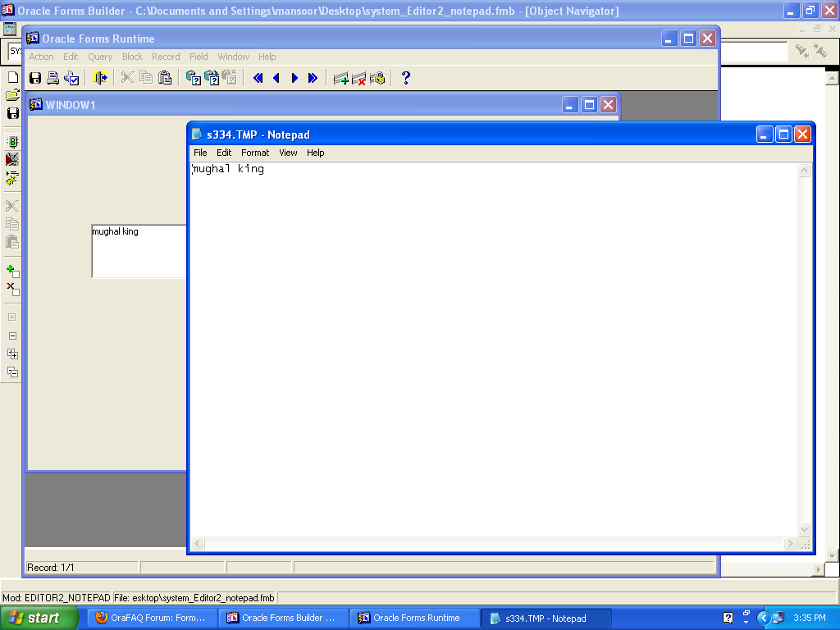Click system tray help question icon
840x630 pixels.
pyautogui.click(x=728, y=619)
